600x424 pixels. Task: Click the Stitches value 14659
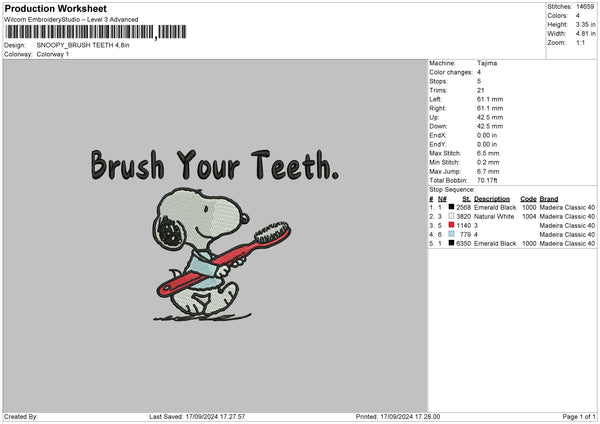585,7
